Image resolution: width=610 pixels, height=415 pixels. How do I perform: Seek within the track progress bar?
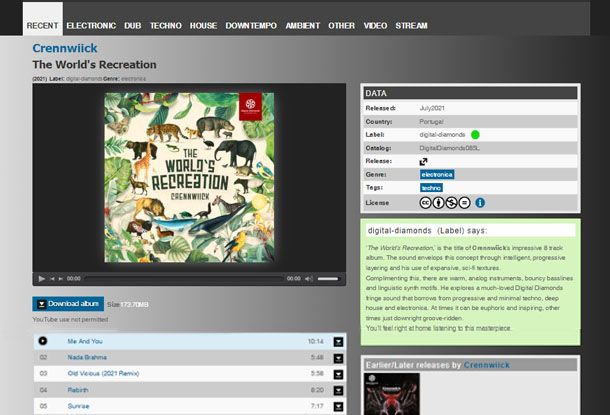tap(184, 278)
